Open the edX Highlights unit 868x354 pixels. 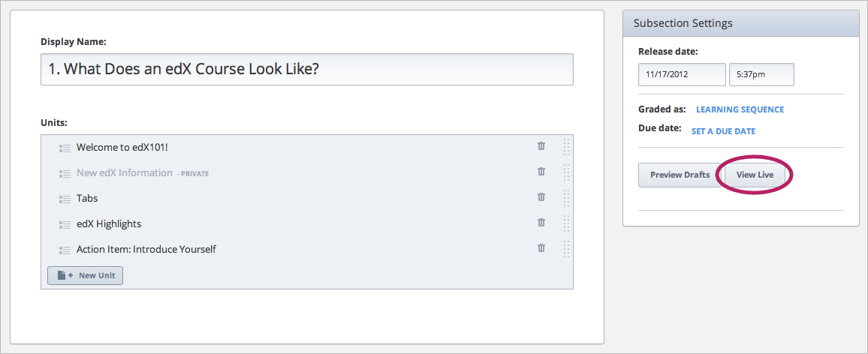109,224
